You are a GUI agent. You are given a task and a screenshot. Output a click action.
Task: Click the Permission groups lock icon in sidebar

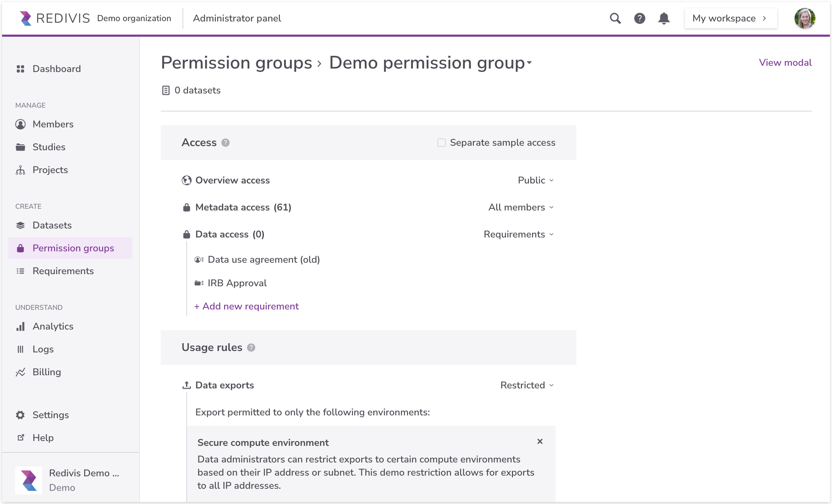pos(20,248)
